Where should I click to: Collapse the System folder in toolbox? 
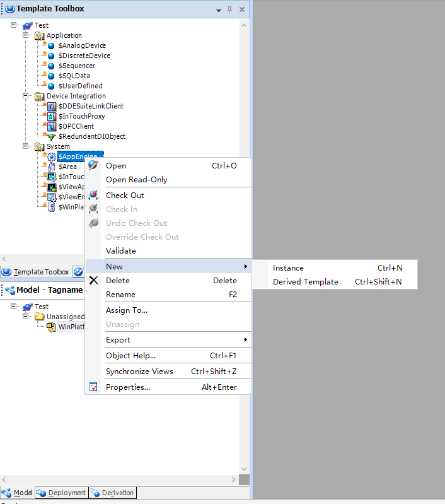[x=26, y=146]
